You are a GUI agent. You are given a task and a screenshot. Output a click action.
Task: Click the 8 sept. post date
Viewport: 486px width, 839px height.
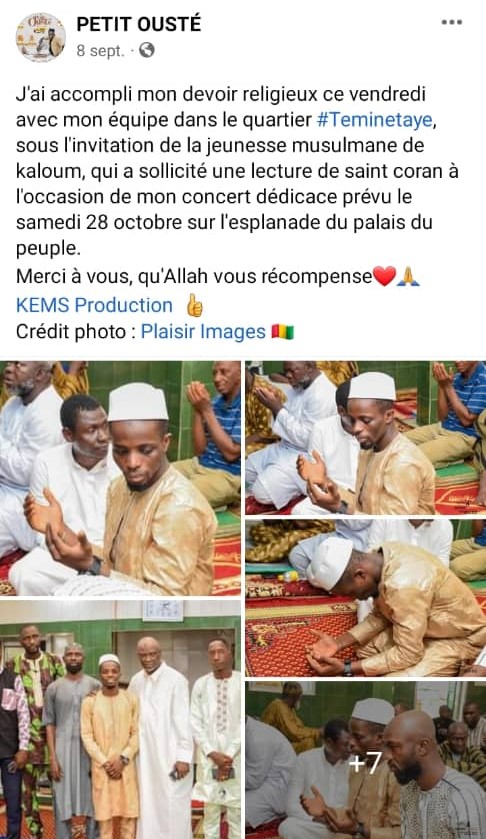pos(100,51)
